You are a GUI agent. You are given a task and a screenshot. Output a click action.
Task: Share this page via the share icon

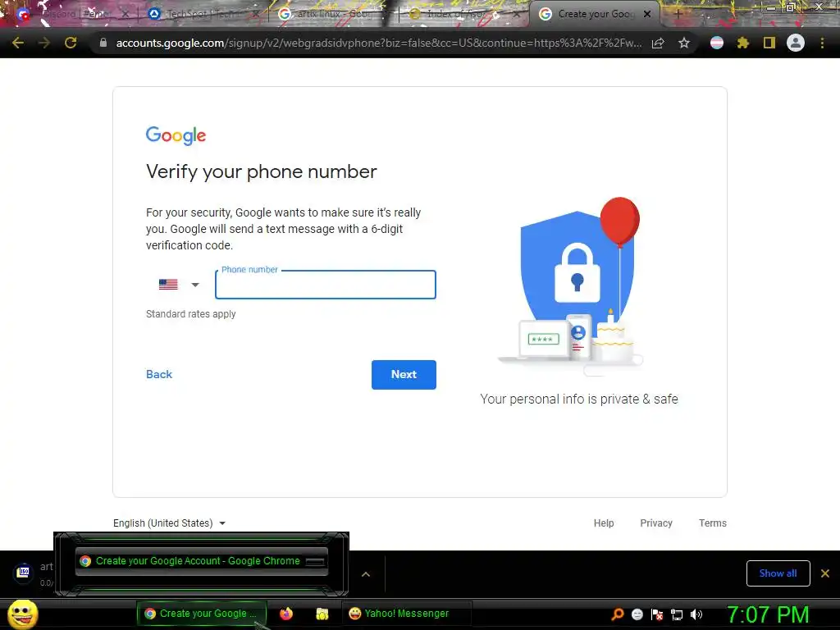tap(659, 43)
